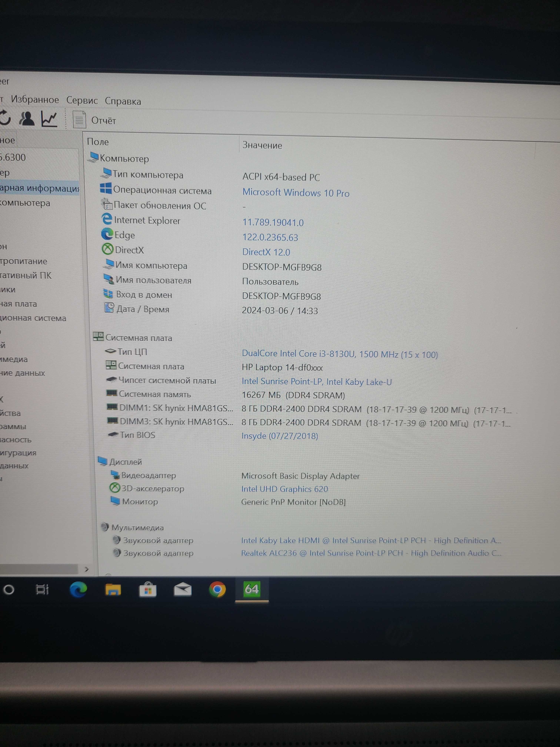Image resolution: width=560 pixels, height=747 pixels.
Task: Click the Видеоадаптер row icon
Action: 115,474
